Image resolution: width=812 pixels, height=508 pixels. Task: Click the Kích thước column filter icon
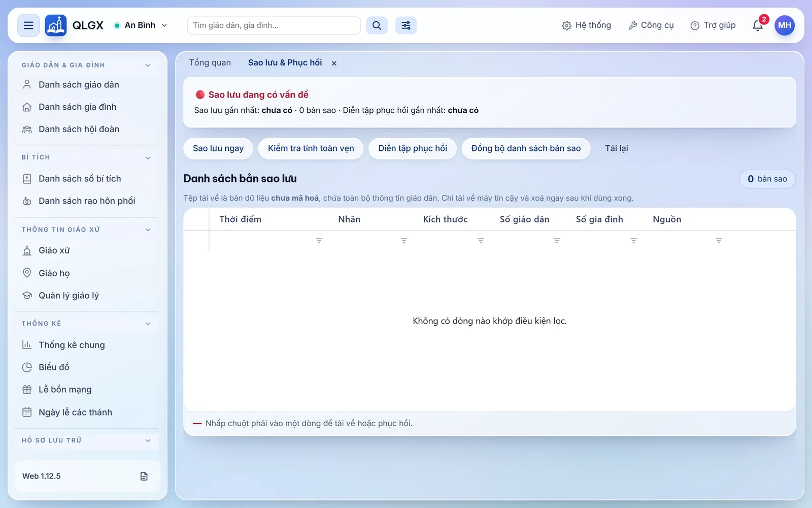click(481, 240)
